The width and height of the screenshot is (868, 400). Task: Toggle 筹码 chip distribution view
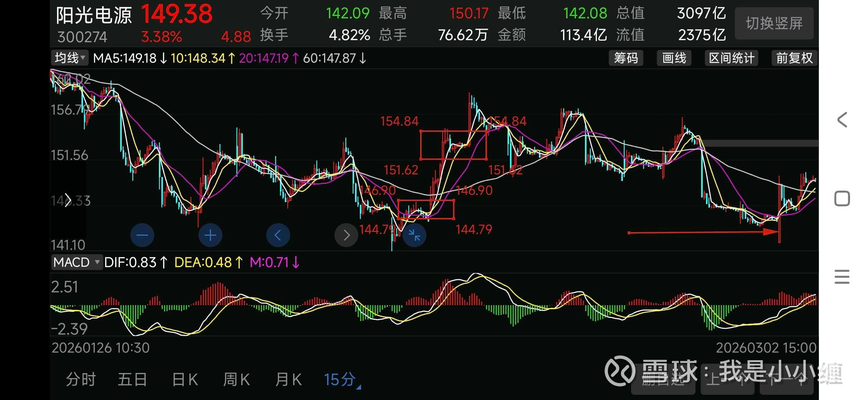point(626,58)
